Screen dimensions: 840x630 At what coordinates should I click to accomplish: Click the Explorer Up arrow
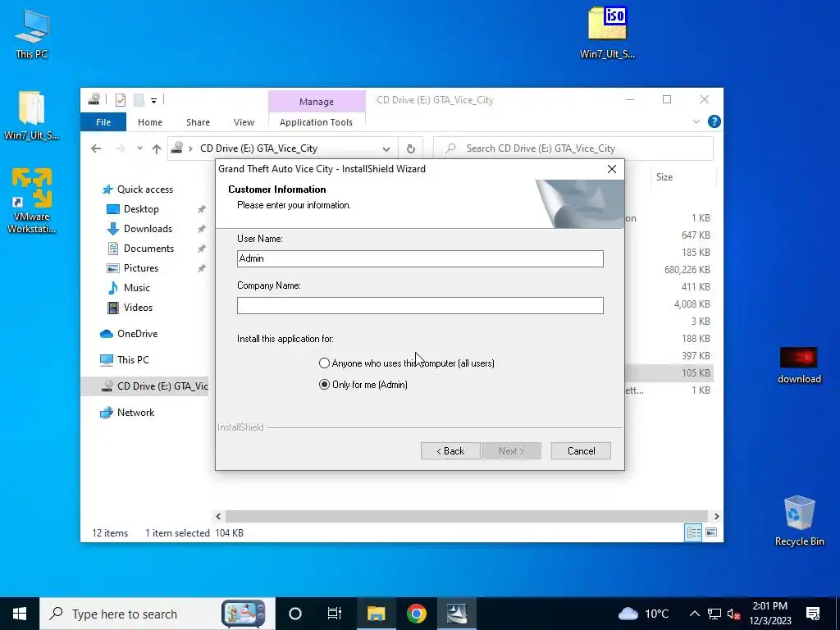coord(157,149)
